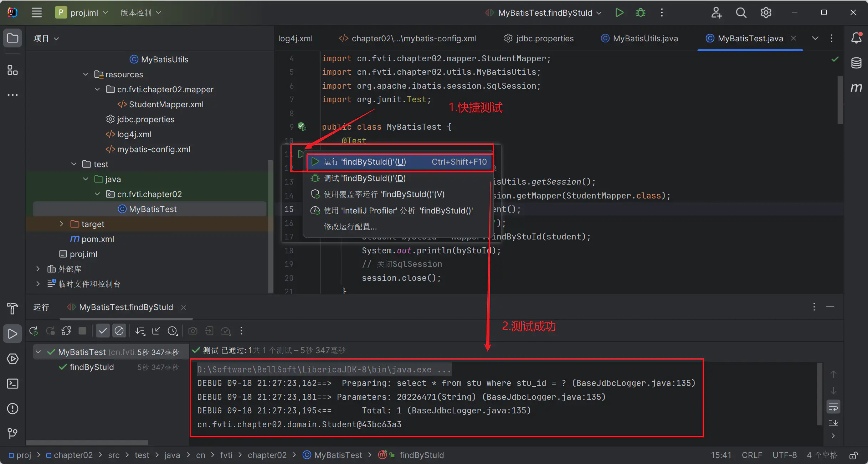The width and height of the screenshot is (868, 464).
Task: Open IDE settings gear icon
Action: pyautogui.click(x=766, y=12)
